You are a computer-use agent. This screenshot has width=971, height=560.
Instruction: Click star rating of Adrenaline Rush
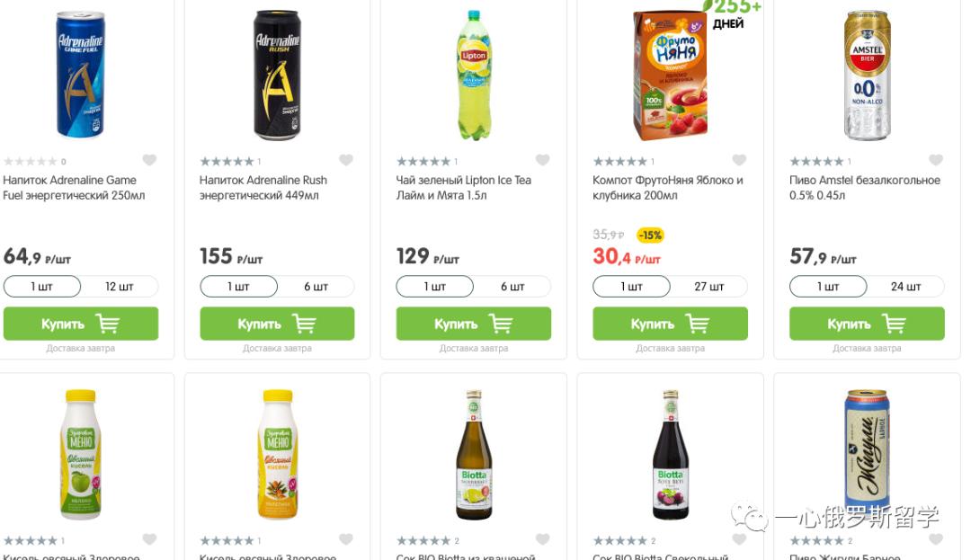coord(227,162)
